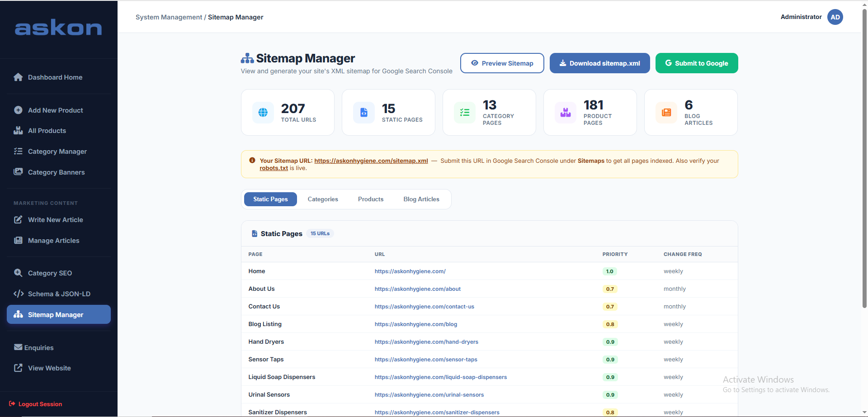Open the Home page URL link

410,271
